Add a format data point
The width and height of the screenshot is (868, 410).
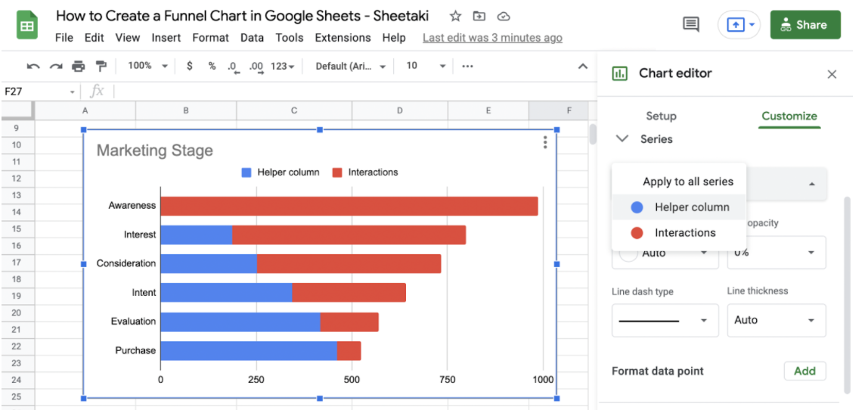(x=804, y=371)
